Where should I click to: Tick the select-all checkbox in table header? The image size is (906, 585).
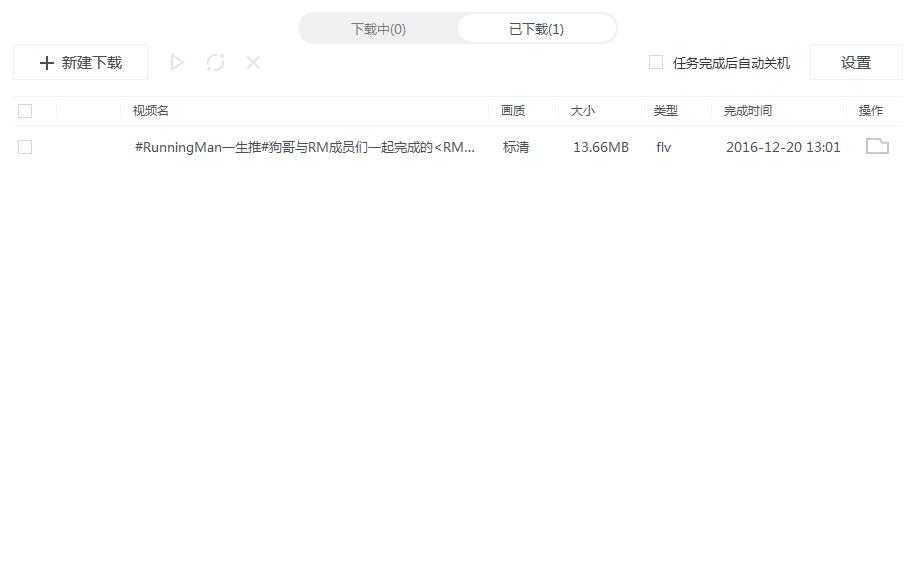tap(25, 111)
